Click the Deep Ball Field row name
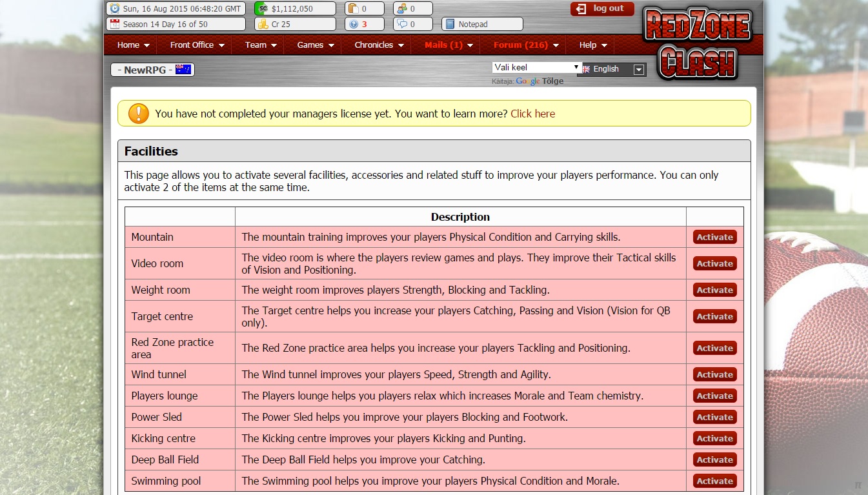 [x=165, y=460]
